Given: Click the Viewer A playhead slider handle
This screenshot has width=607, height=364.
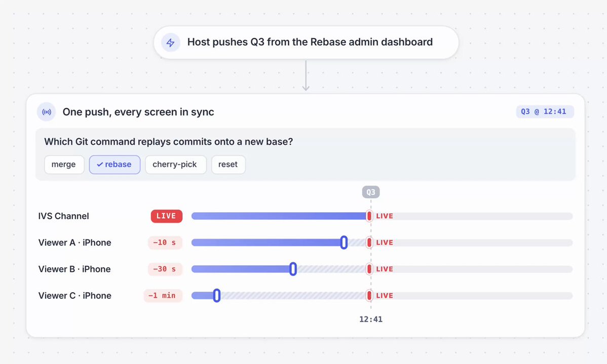Looking at the screenshot, I should click(x=344, y=242).
